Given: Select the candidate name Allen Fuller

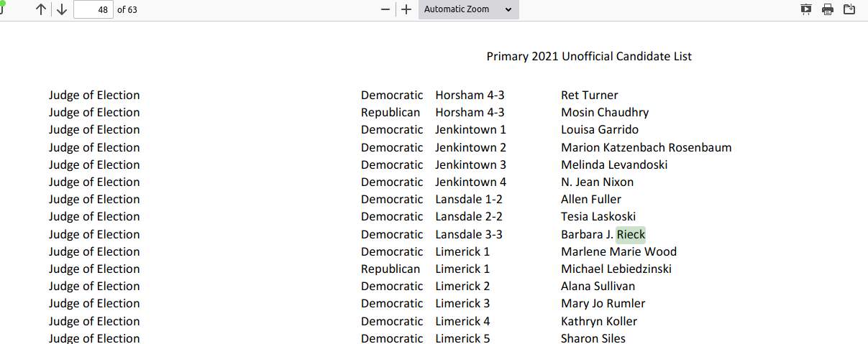Looking at the screenshot, I should pos(591,199).
